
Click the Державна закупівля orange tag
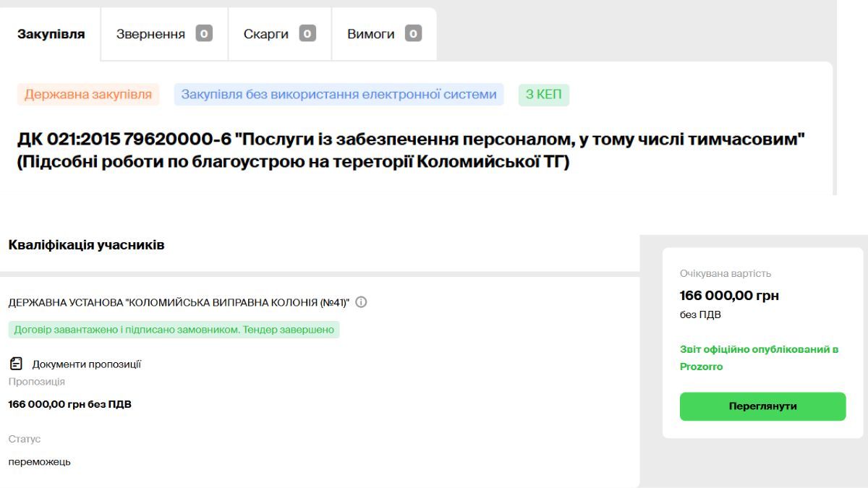pos(88,95)
